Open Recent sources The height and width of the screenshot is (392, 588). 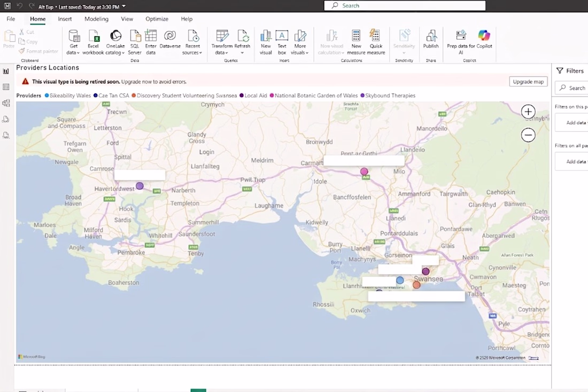(x=193, y=42)
